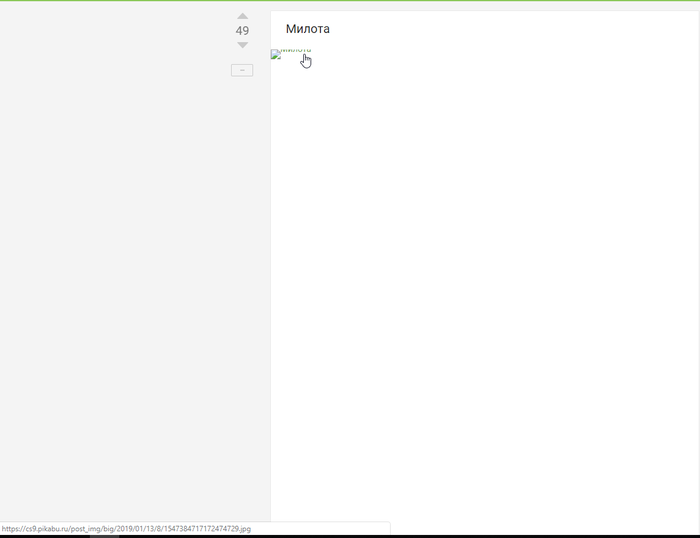The height and width of the screenshot is (538, 700).
Task: Select the Милота heading text
Action: click(x=307, y=29)
